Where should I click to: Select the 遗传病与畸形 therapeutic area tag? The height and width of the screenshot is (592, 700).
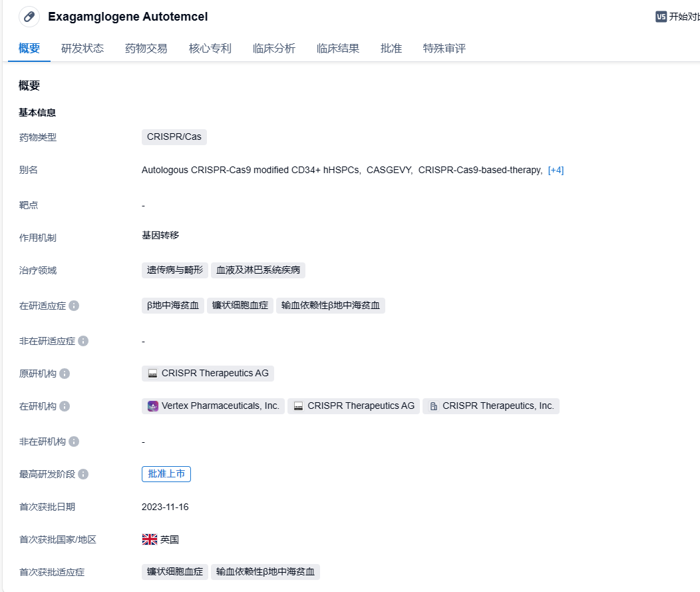[175, 270]
